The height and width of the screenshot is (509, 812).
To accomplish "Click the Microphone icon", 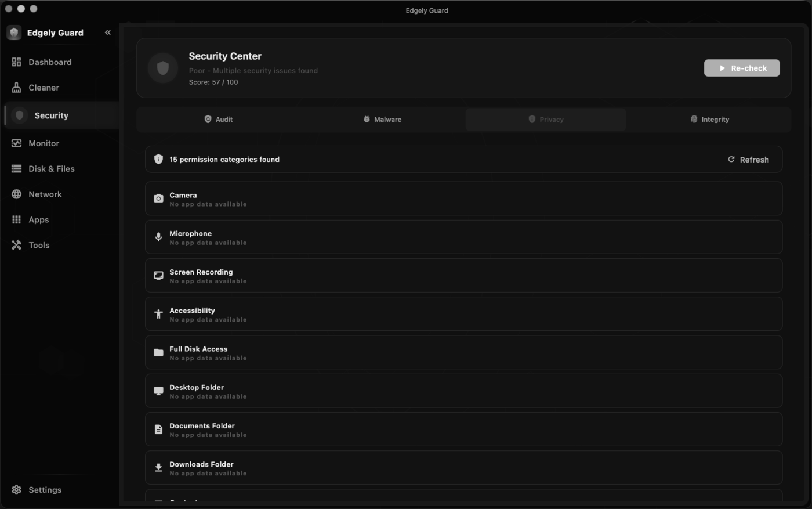I will pos(158,237).
